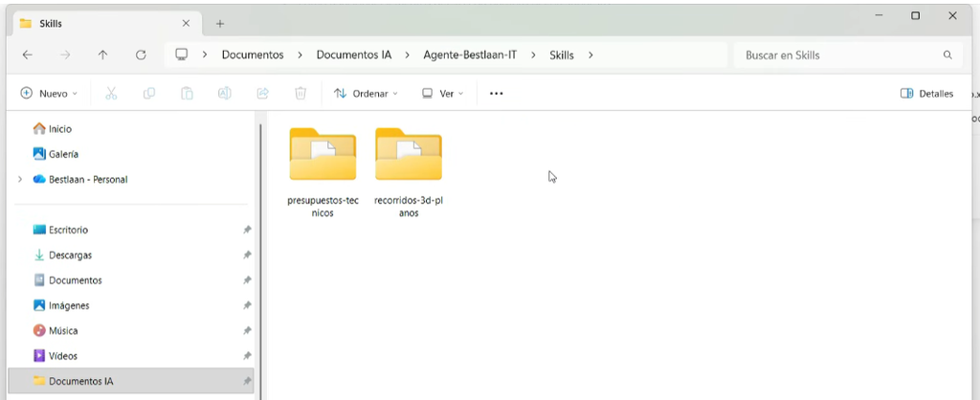Select Documentos IA in the sidebar
This screenshot has width=980, height=400.
tap(130, 381)
